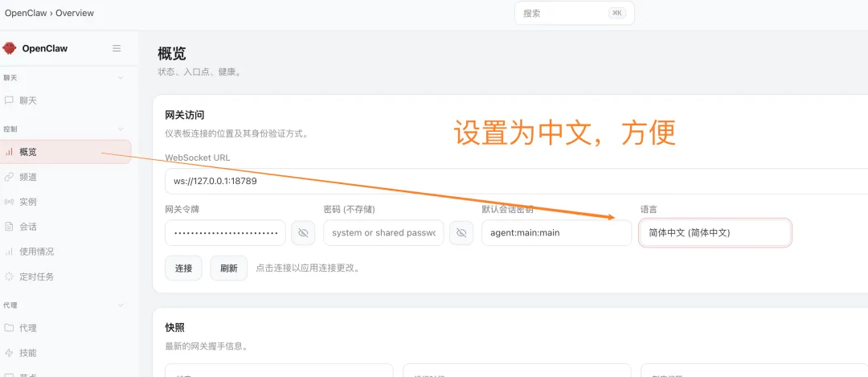Click the bar chart icon beside 概览
The height and width of the screenshot is (377, 868).
click(x=9, y=152)
